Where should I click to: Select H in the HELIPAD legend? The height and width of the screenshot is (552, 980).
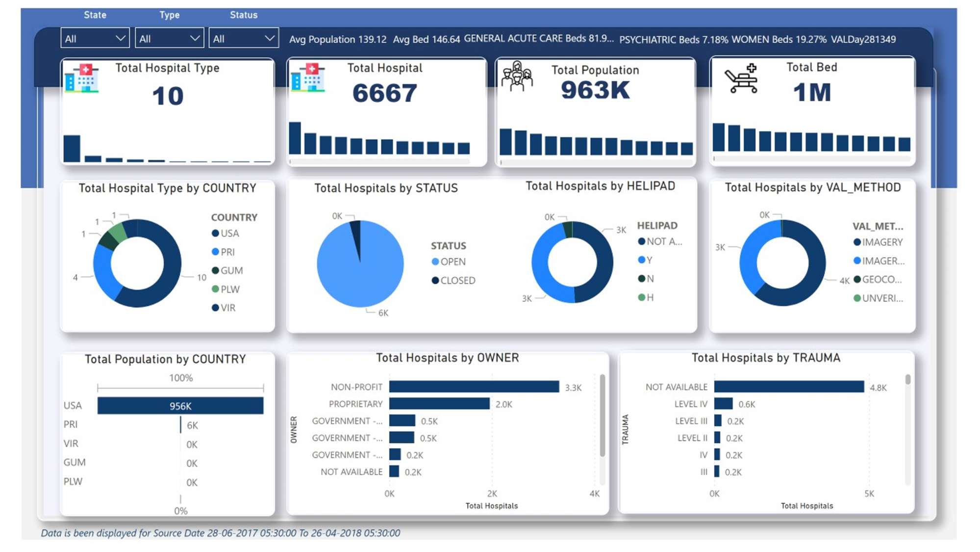tap(646, 297)
